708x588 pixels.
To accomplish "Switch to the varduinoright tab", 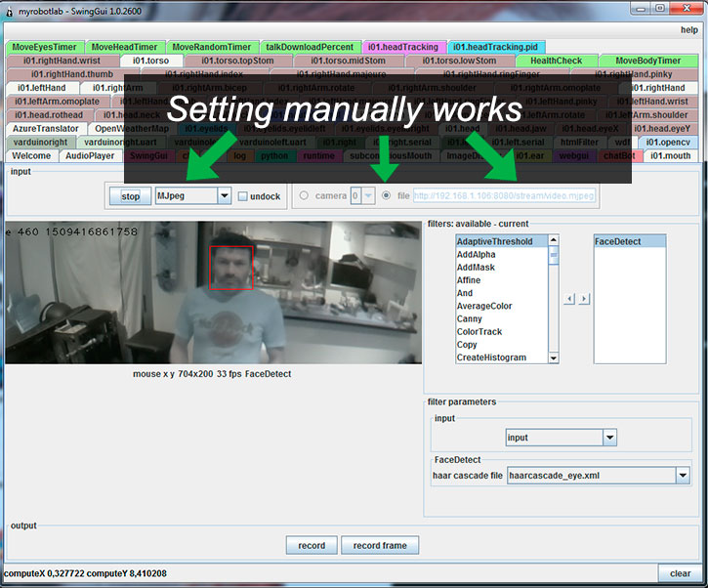I will pos(40,142).
